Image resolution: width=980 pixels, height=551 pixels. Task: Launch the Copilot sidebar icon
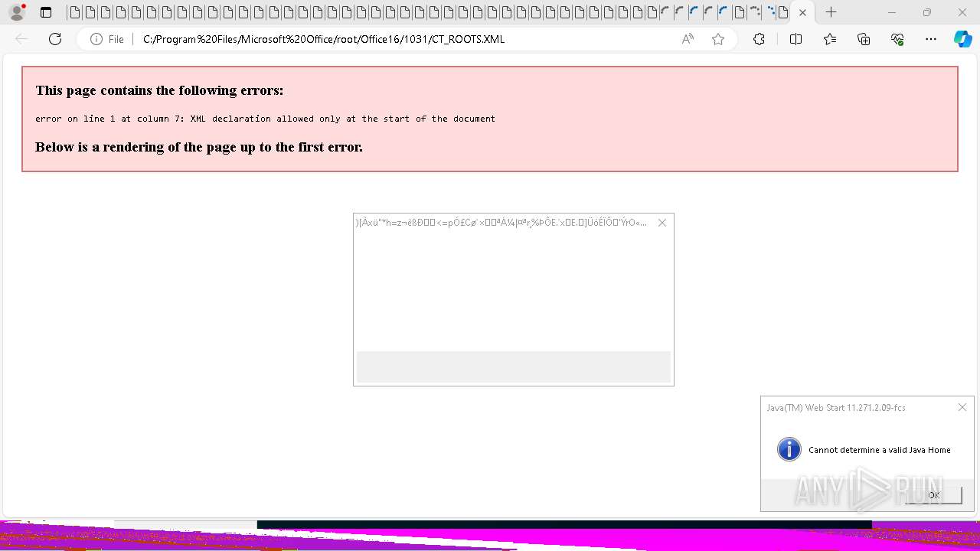click(962, 39)
